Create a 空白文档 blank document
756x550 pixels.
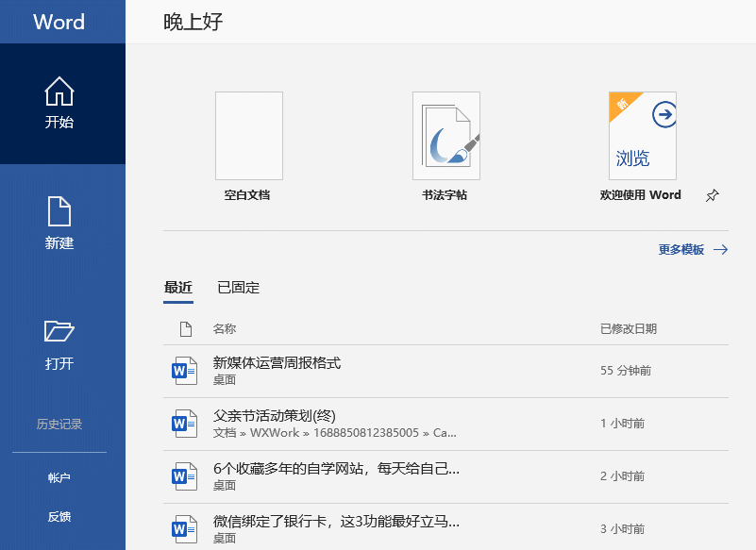click(249, 136)
